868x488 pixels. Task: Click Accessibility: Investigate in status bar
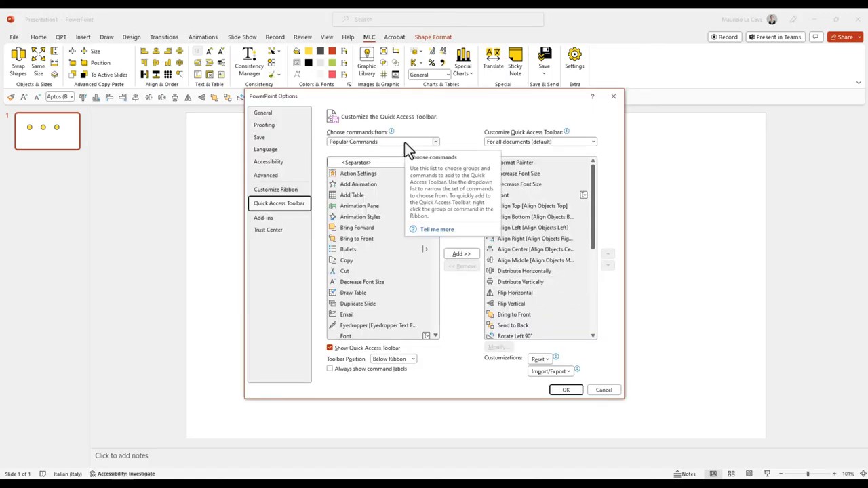[x=122, y=474]
